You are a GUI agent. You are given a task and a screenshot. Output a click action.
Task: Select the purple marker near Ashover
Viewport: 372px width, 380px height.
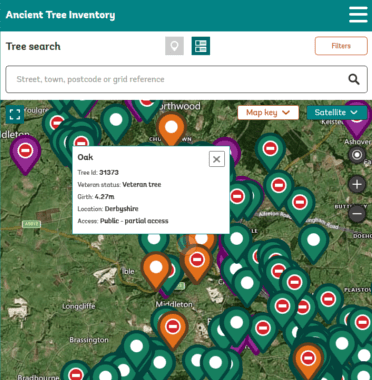(x=357, y=122)
